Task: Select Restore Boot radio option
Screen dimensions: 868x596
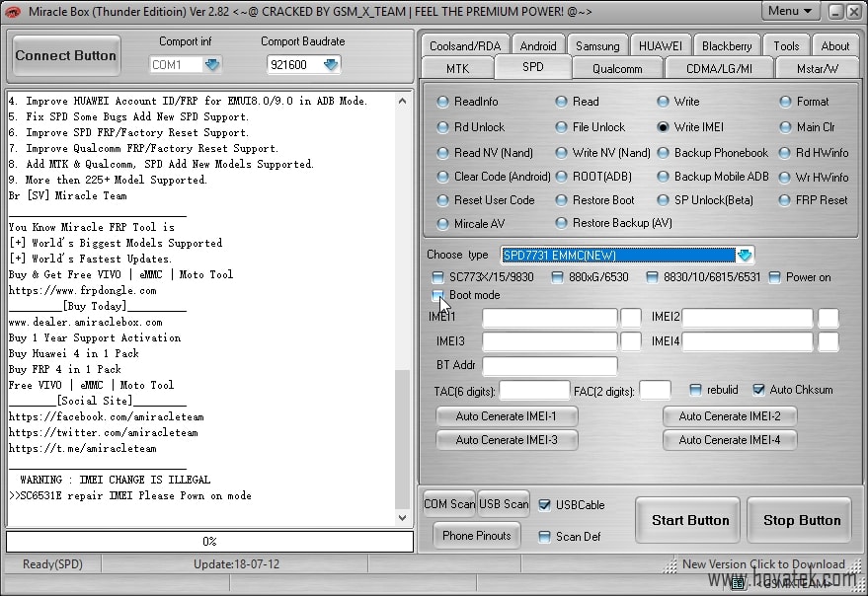Action: pyautogui.click(x=561, y=200)
